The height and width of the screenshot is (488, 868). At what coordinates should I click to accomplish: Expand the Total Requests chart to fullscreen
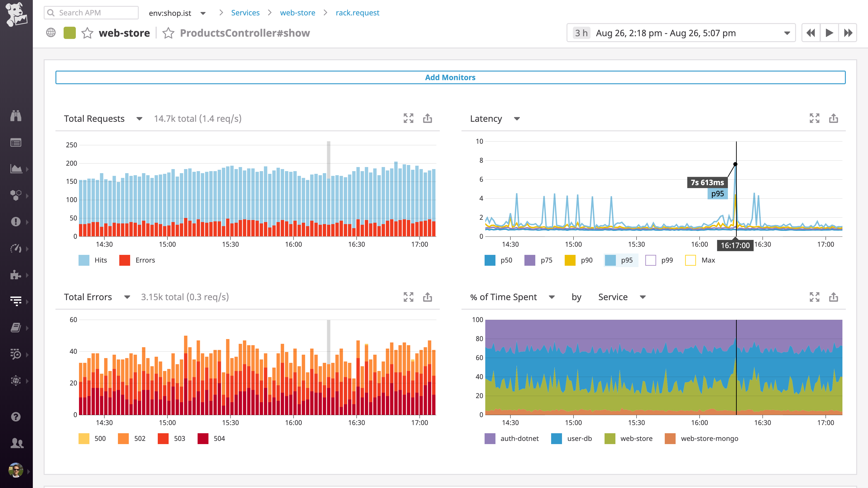tap(409, 118)
